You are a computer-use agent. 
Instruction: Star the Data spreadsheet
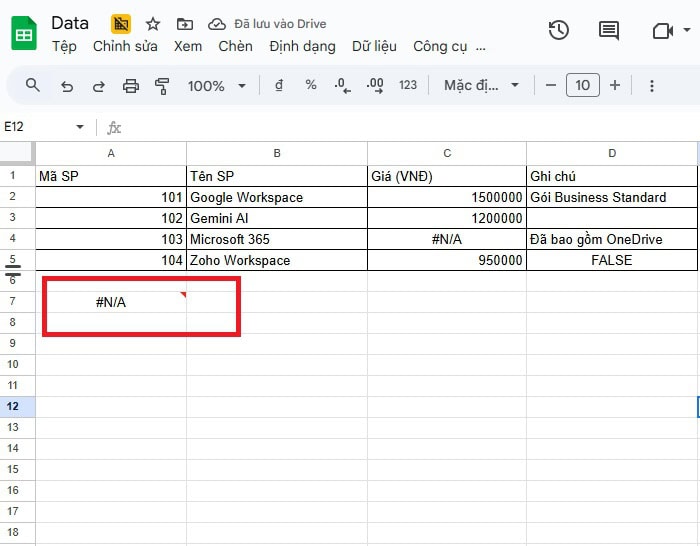pyautogui.click(x=153, y=24)
